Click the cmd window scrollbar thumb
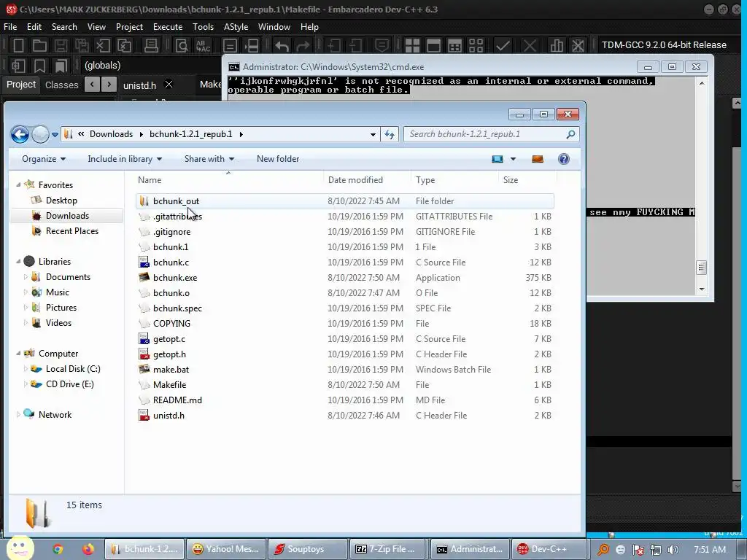The width and height of the screenshot is (747, 560). click(701, 267)
